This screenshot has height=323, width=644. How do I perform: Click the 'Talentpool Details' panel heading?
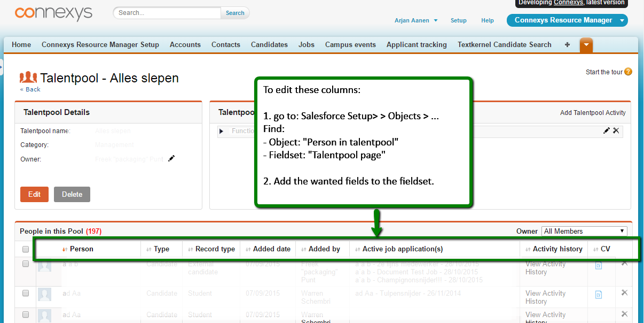(57, 112)
